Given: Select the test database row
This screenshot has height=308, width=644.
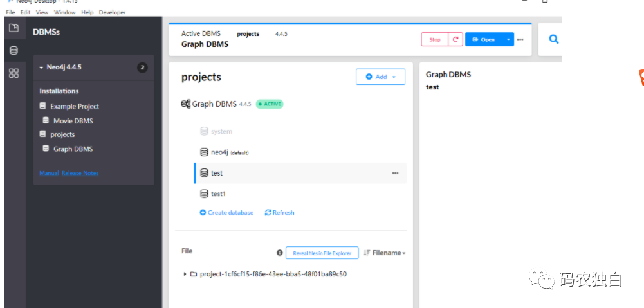Looking at the screenshot, I should tap(300, 173).
